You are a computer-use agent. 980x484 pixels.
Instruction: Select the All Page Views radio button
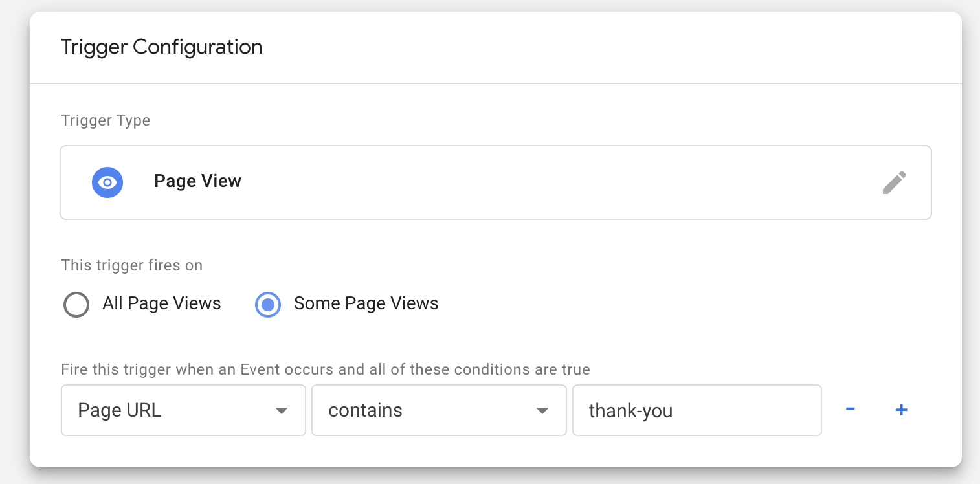pos(76,305)
